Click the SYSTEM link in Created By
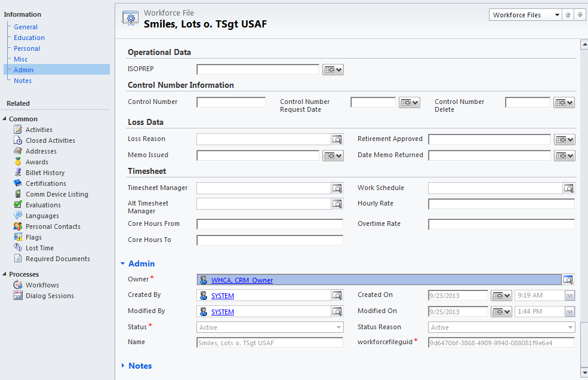This screenshot has height=380, width=588. [223, 296]
